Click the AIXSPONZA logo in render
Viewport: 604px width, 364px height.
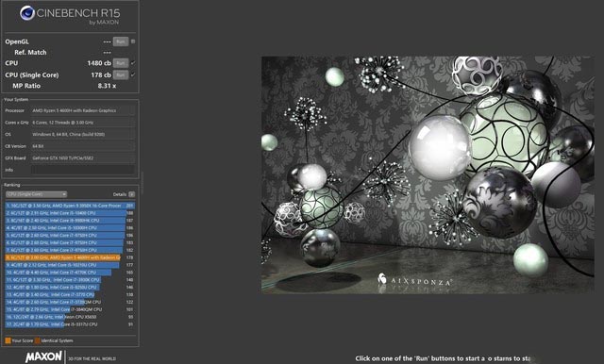pyautogui.click(x=414, y=280)
